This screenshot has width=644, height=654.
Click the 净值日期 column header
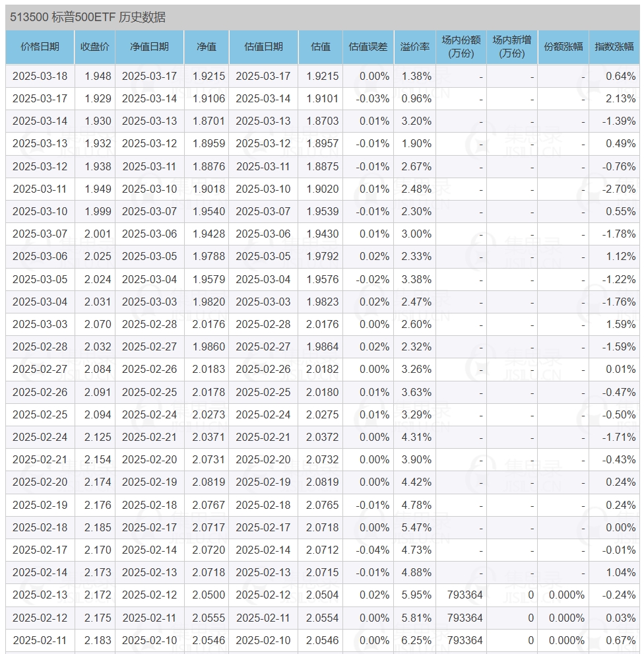[x=149, y=47]
